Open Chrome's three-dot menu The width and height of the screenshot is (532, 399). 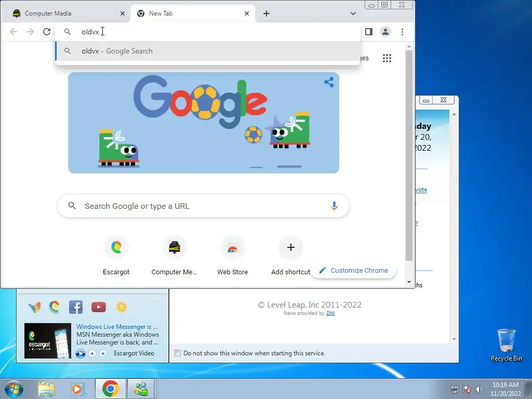(403, 32)
